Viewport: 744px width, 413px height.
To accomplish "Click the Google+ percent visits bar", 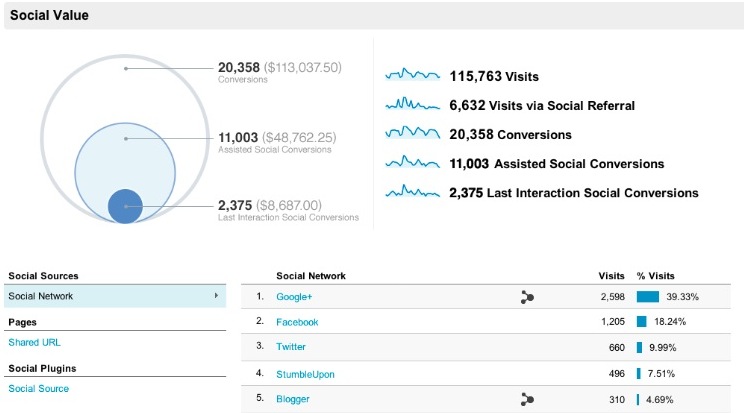I will (x=647, y=297).
